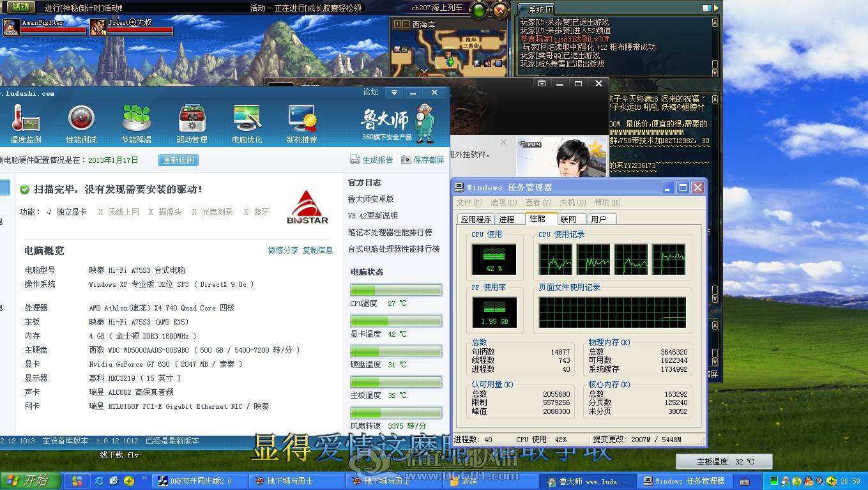This screenshot has width=868, height=490.
Task: Collapse the 西海岸 minimap minus button
Action: coord(406,24)
